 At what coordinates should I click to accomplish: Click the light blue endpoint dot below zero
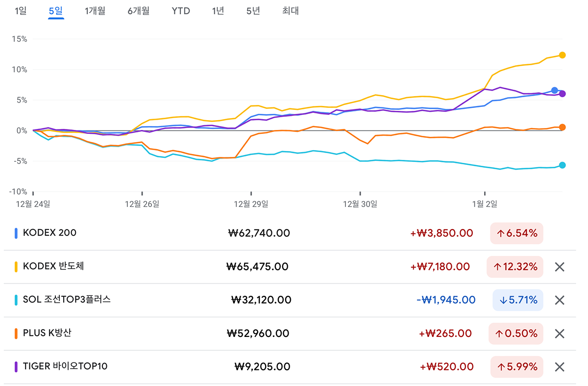tap(562, 165)
